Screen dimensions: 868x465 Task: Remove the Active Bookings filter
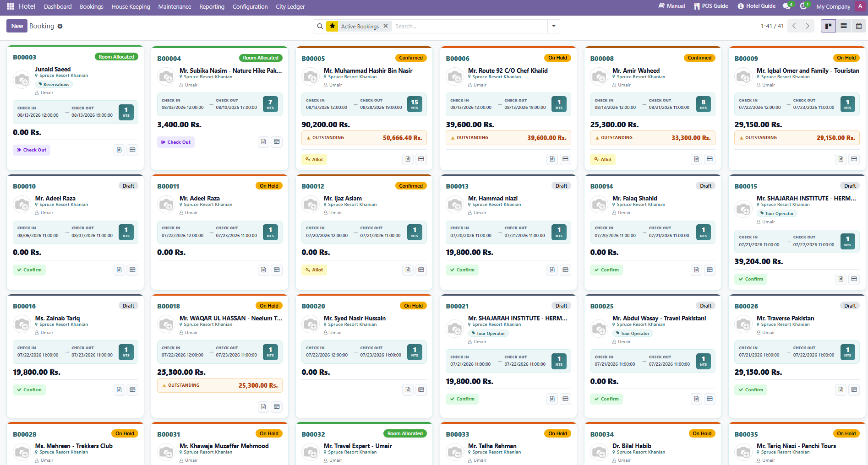click(386, 26)
